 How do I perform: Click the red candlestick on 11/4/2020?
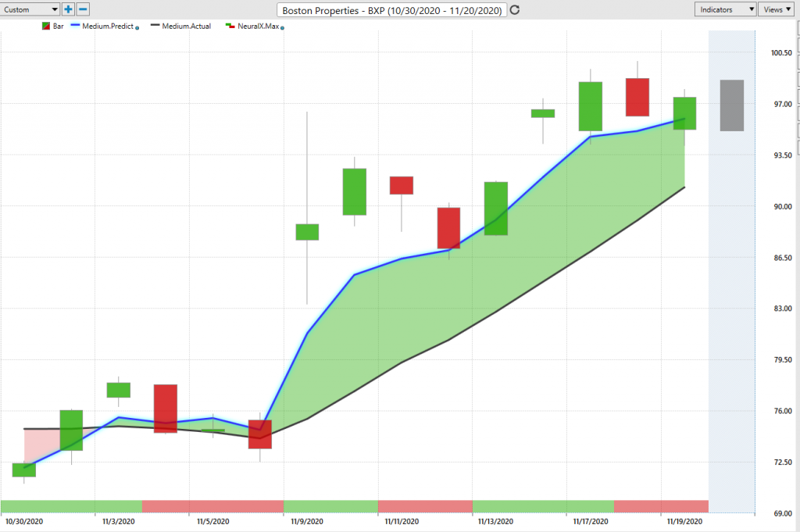(x=166, y=409)
